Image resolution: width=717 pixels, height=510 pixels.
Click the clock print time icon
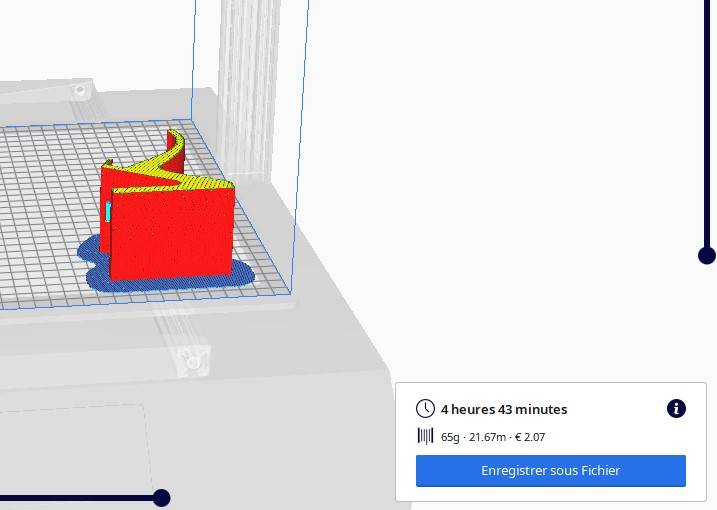coord(425,408)
